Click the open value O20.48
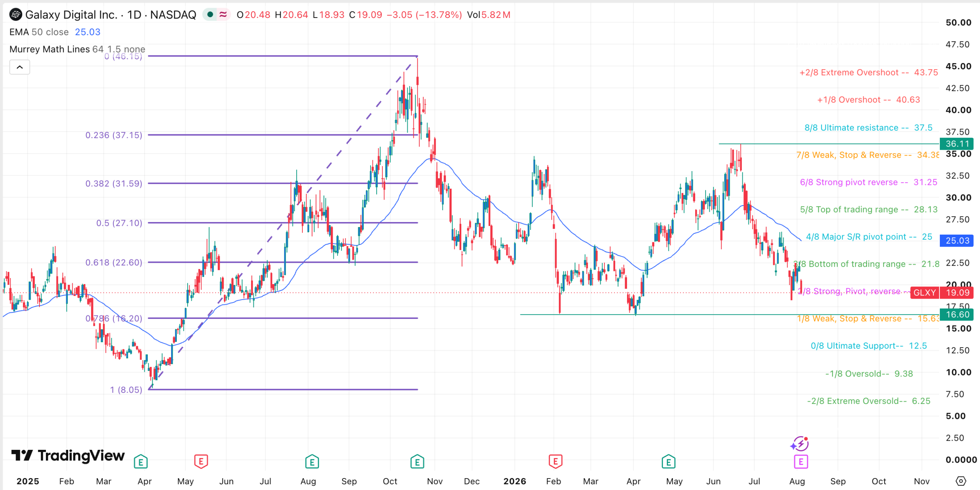The width and height of the screenshot is (980, 490). 253,15
